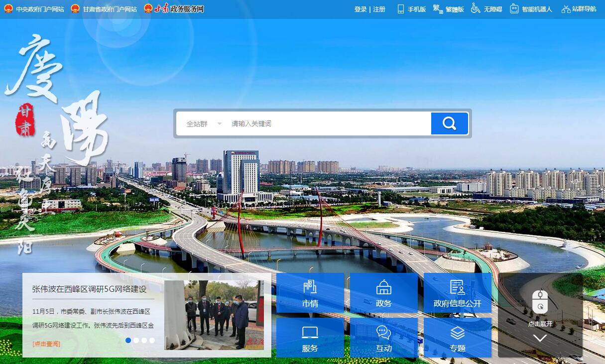Enable 无障碍 accessibility mode

tap(486, 9)
